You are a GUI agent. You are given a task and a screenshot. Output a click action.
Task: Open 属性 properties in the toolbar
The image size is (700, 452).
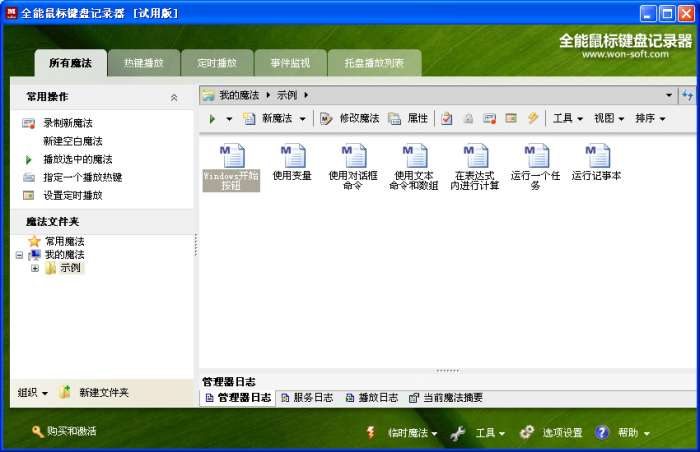pos(408,119)
